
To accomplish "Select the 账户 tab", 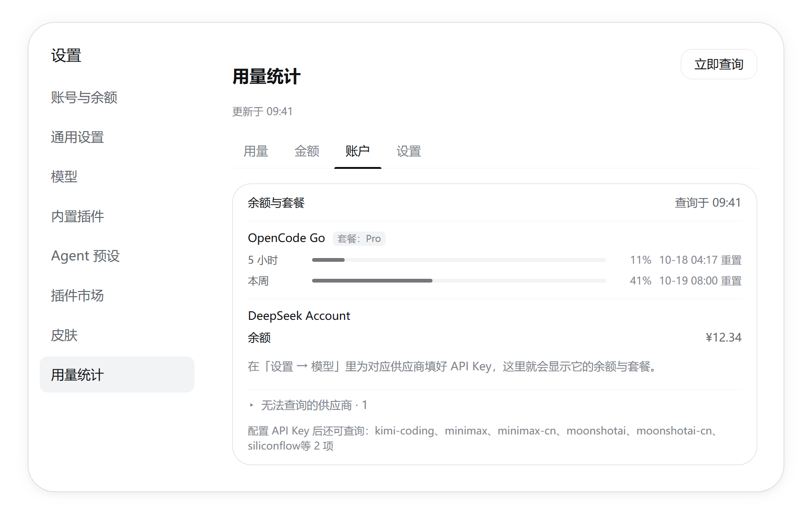I will (357, 151).
